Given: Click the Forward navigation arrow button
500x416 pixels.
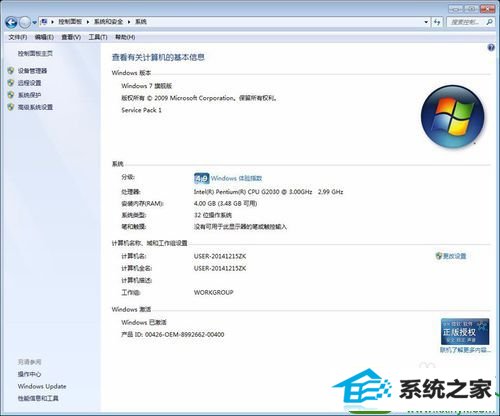Looking at the screenshot, I should coord(25,22).
